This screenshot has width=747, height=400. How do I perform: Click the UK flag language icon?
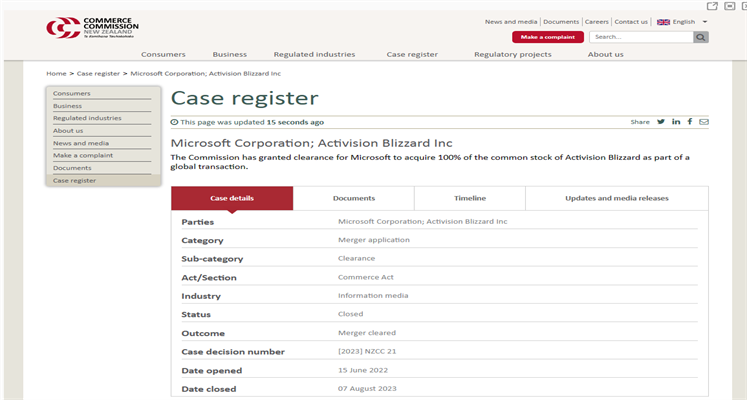coord(663,22)
